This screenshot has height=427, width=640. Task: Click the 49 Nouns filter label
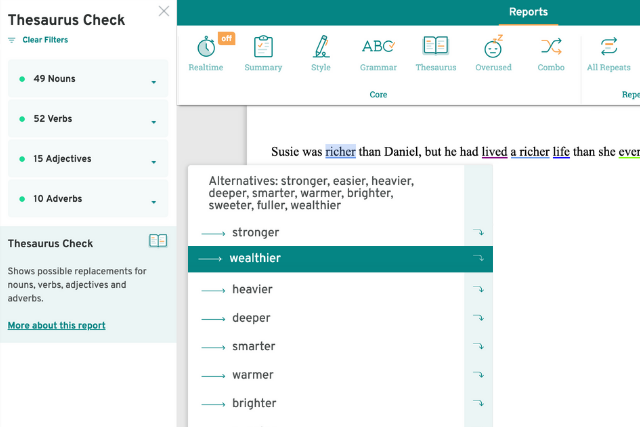(x=54, y=79)
